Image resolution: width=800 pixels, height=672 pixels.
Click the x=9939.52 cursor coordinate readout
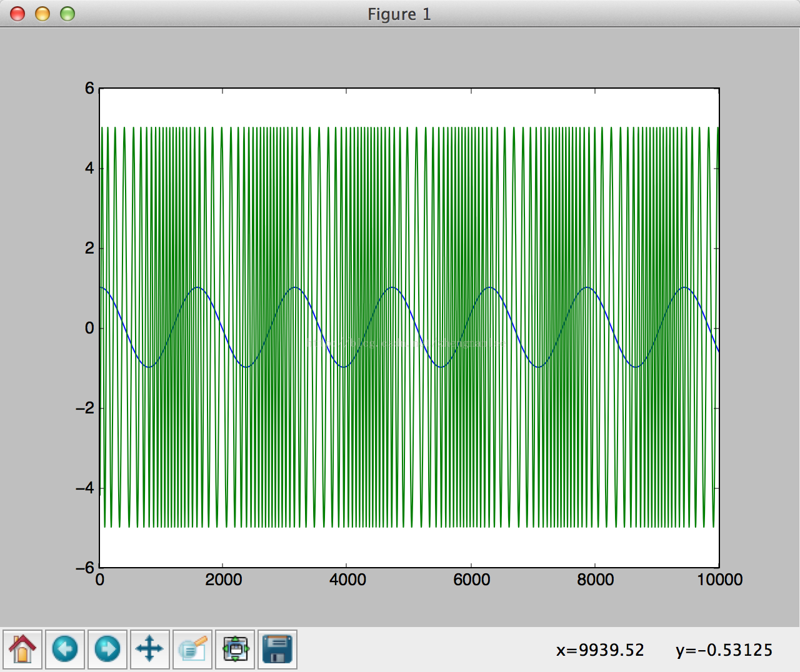(600, 650)
